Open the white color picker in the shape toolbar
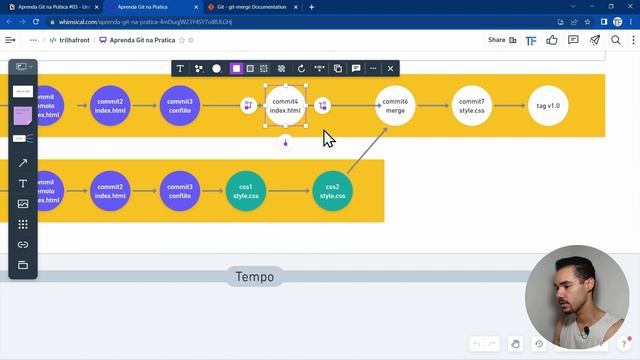 click(x=217, y=69)
